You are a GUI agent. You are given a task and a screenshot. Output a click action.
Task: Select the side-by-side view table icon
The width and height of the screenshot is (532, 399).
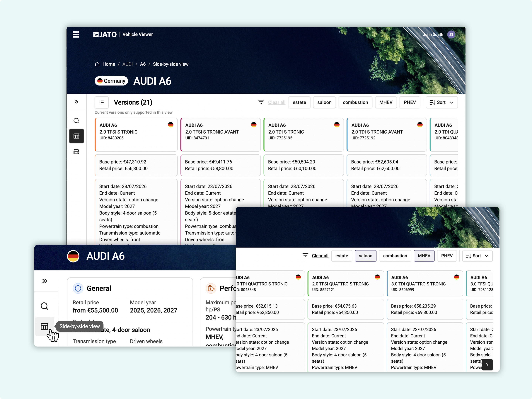click(x=76, y=136)
